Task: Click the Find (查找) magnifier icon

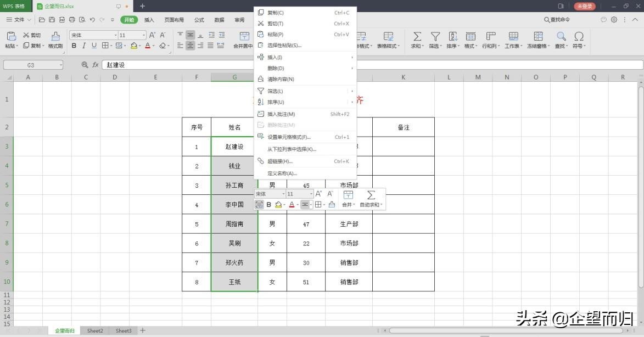Action: pyautogui.click(x=561, y=36)
